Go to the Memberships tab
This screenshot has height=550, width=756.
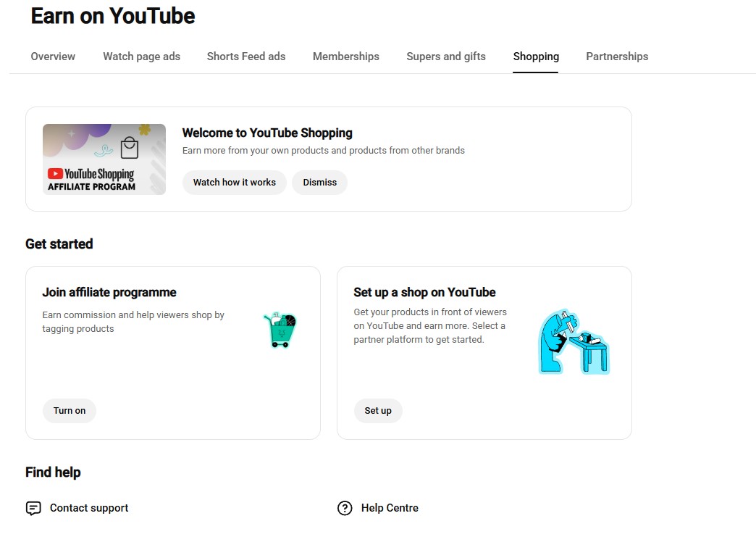point(345,57)
